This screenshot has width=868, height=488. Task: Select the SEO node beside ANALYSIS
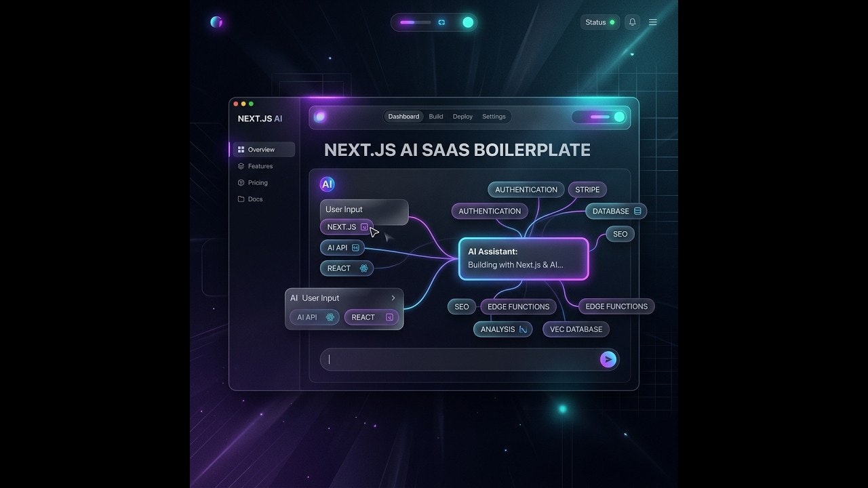(x=462, y=307)
